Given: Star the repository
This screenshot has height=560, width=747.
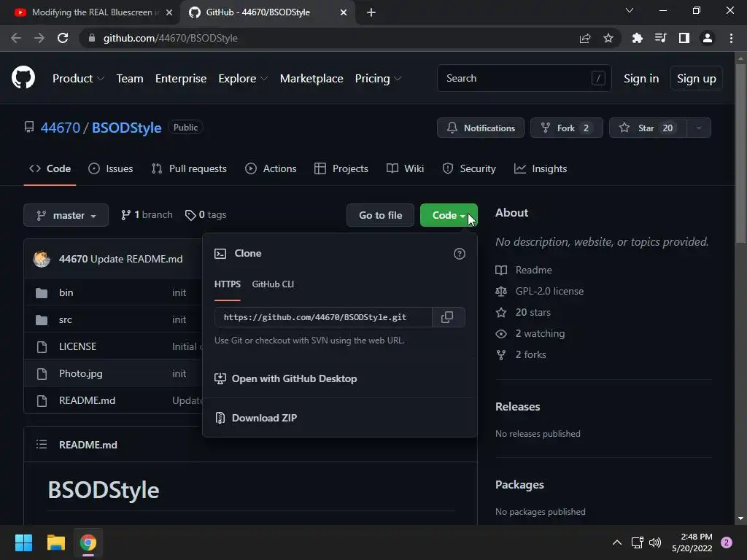Looking at the screenshot, I should (x=648, y=128).
